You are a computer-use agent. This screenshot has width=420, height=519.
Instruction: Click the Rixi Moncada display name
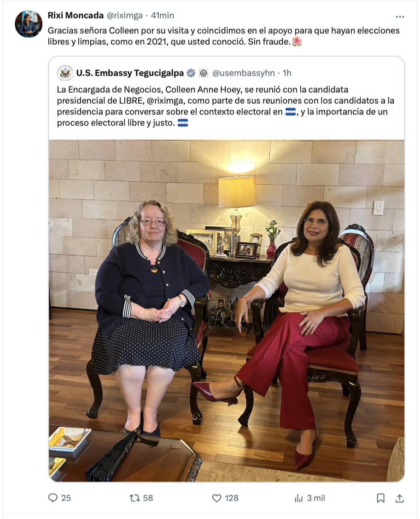point(76,15)
